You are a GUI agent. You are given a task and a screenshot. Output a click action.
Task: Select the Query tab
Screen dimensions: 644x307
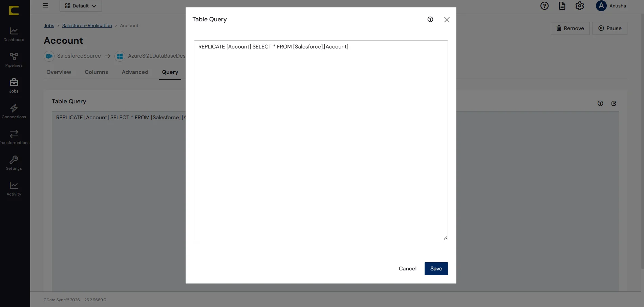[x=170, y=72]
